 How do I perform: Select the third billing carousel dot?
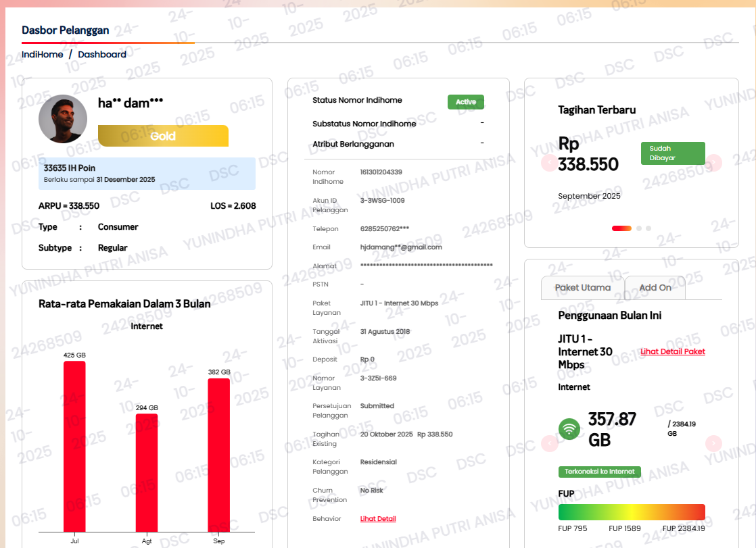[x=648, y=228]
